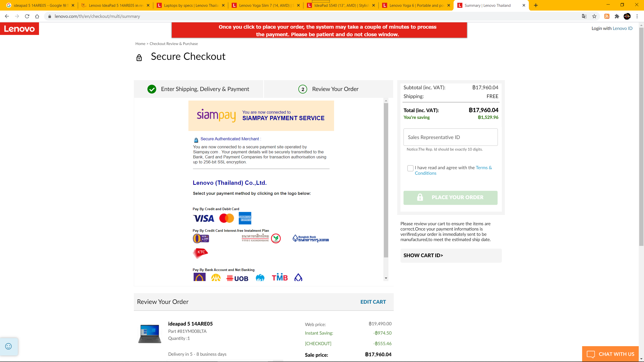Go back in browser history
Image resolution: width=644 pixels, height=362 pixels.
(7, 16)
